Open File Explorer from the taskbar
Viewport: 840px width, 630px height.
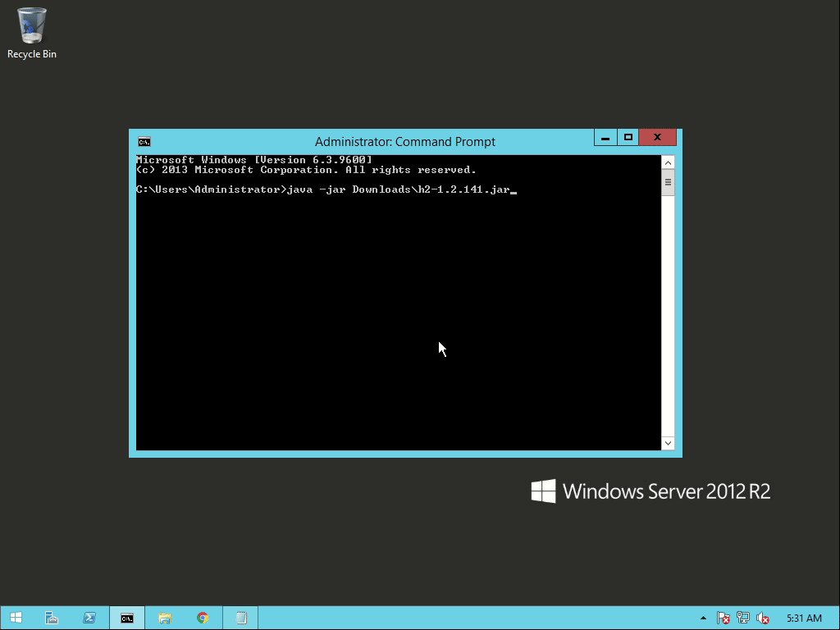[x=165, y=618]
